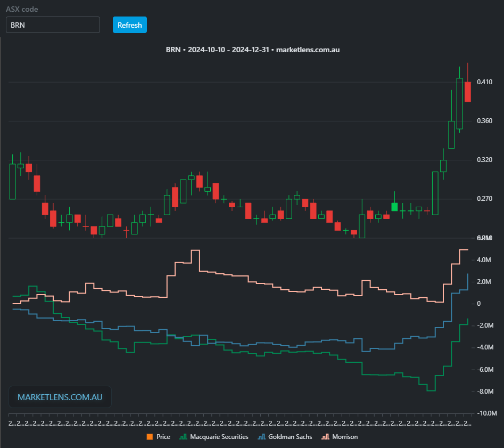Toggle Price series via its legend label

[x=163, y=437]
